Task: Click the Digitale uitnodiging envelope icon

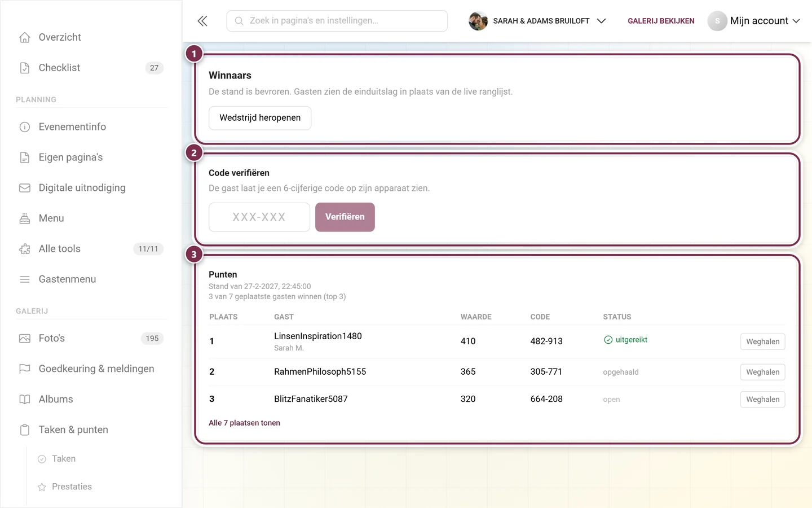Action: tap(25, 188)
